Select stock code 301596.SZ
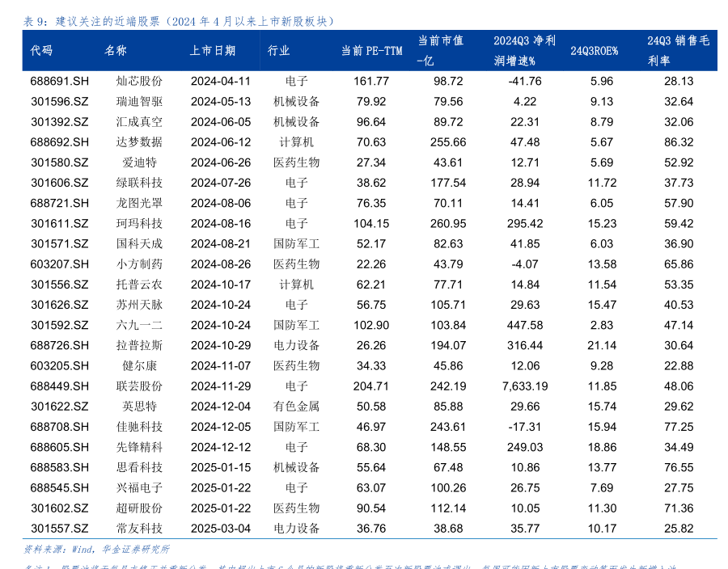The width and height of the screenshot is (728, 569). (59, 102)
